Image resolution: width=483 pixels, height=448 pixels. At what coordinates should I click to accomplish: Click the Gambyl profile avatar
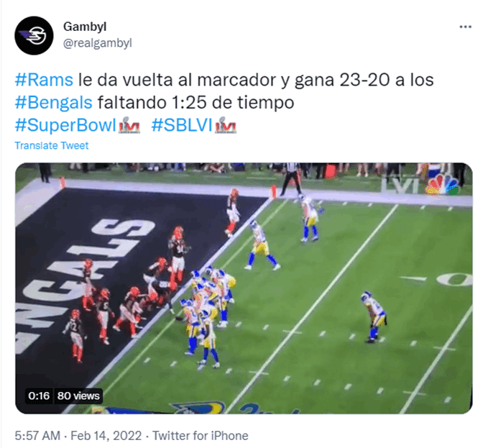pyautogui.click(x=34, y=35)
